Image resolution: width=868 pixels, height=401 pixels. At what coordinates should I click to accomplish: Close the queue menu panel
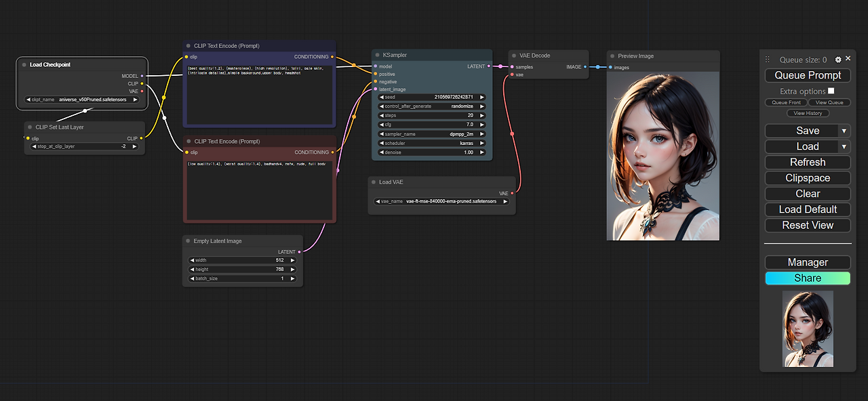(x=848, y=59)
